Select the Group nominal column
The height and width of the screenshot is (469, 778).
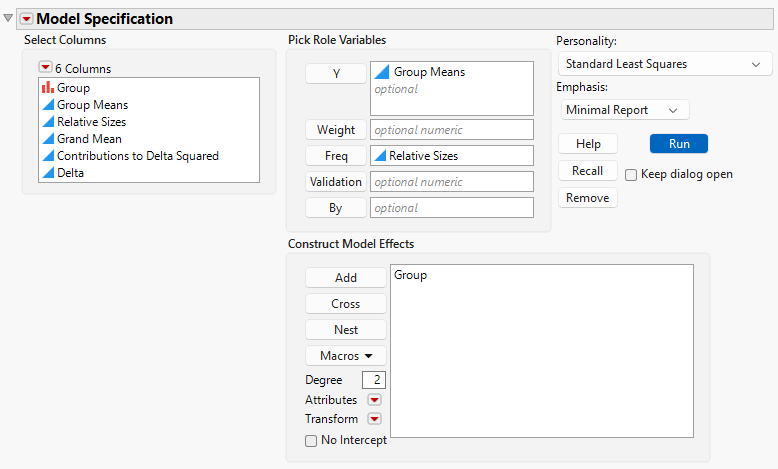(x=73, y=88)
